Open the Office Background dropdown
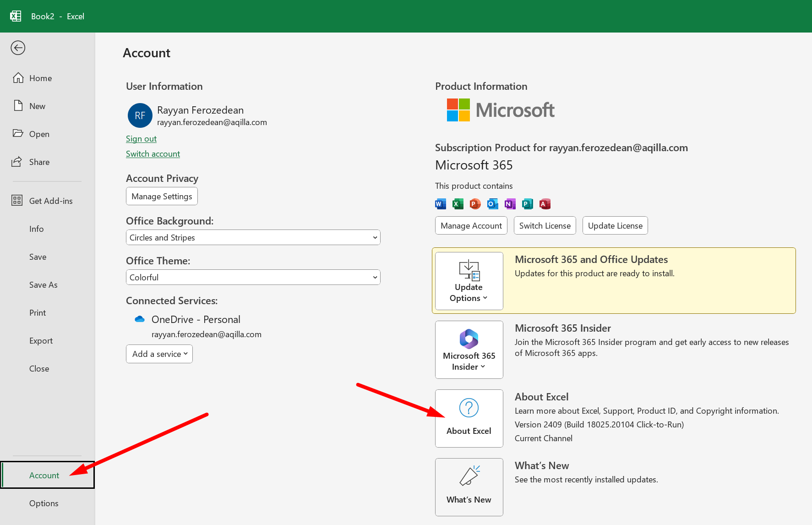Image resolution: width=812 pixels, height=525 pixels. 253,237
